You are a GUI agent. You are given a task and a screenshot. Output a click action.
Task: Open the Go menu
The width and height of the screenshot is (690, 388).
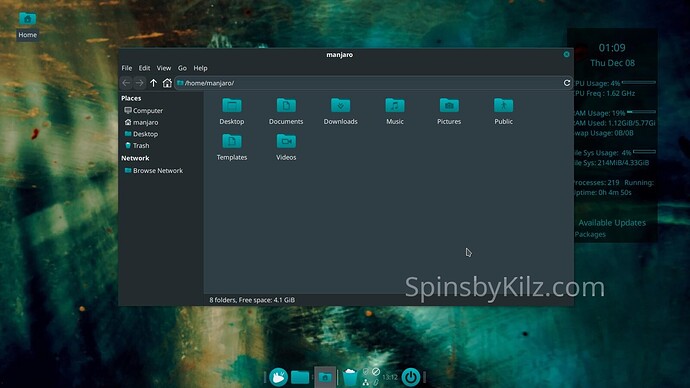(x=182, y=68)
